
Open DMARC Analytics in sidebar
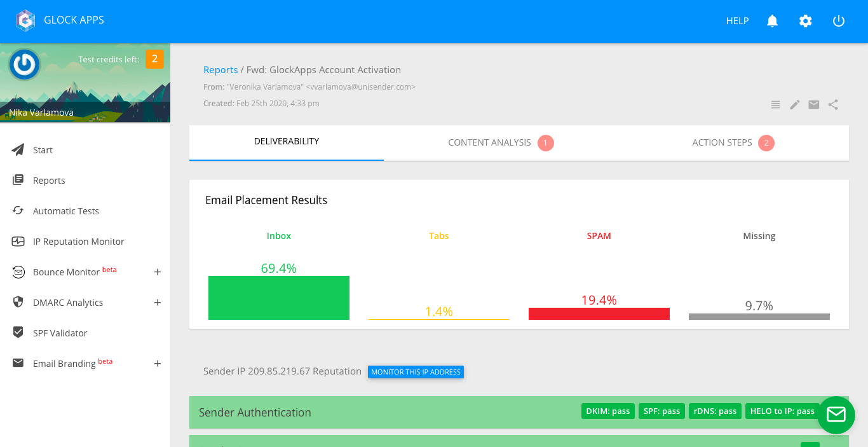(x=68, y=303)
